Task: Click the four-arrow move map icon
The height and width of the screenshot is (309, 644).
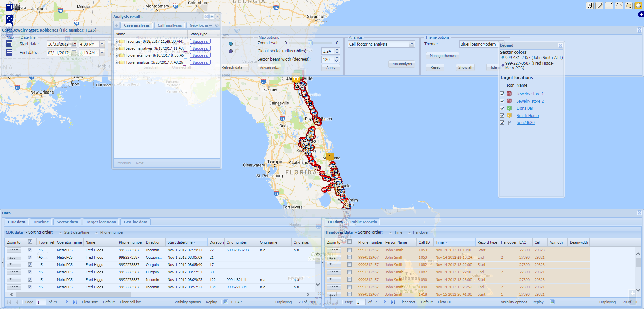Action: (x=9, y=18)
